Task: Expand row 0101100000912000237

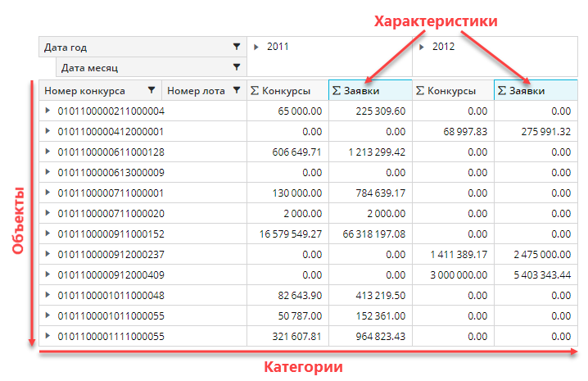Action: tap(47, 254)
